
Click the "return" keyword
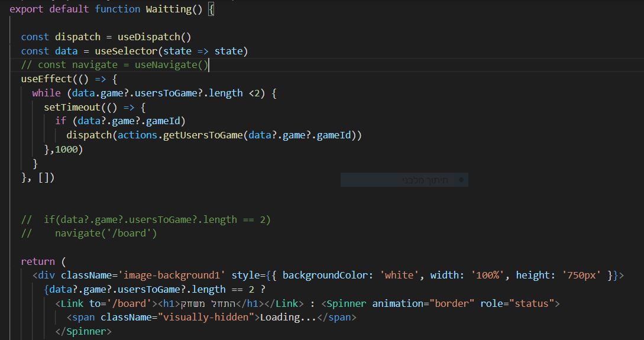[38, 261]
